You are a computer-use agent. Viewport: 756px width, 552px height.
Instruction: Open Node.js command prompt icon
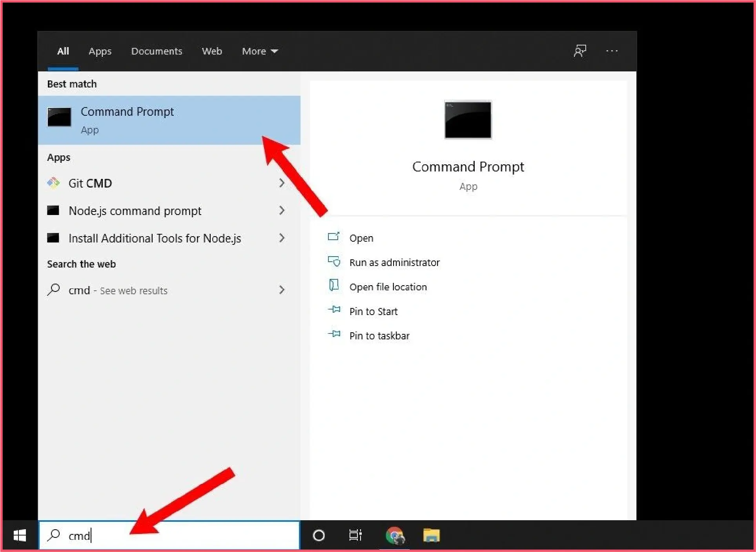coord(54,210)
